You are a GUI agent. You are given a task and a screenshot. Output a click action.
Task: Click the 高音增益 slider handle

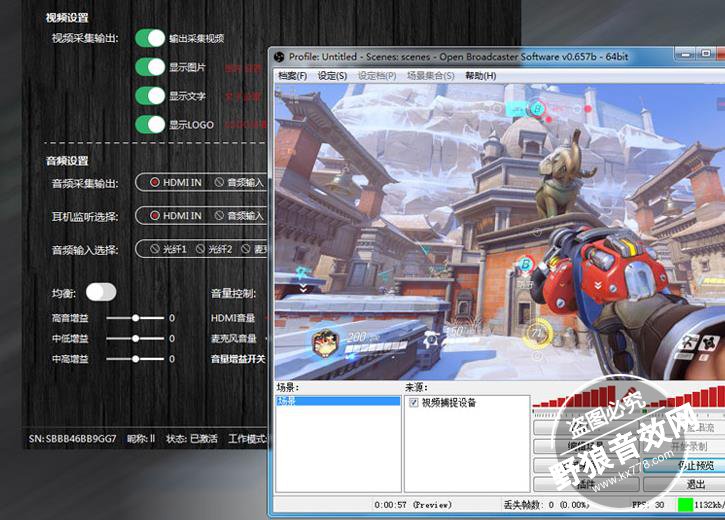pyautogui.click(x=135, y=318)
